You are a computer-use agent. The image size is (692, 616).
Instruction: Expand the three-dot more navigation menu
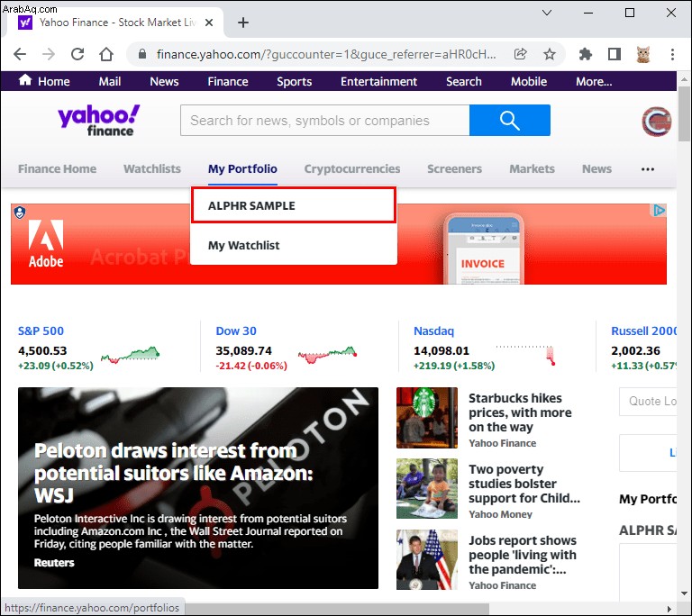tap(648, 169)
